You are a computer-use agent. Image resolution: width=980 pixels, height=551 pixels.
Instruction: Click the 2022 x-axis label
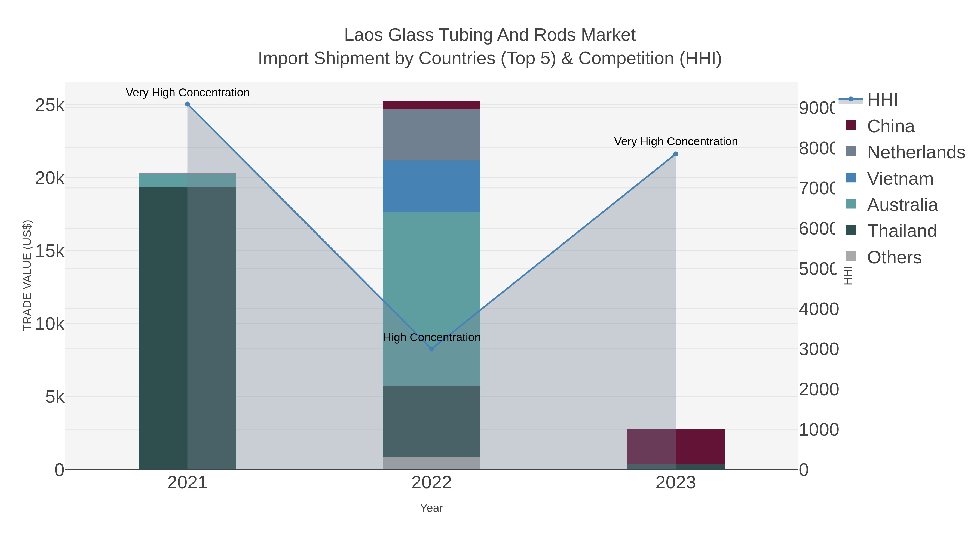click(x=431, y=483)
